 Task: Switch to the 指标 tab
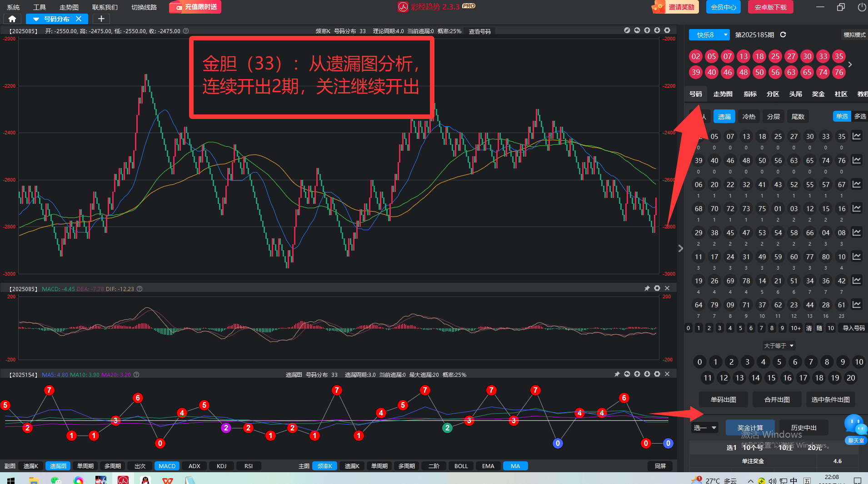750,94
